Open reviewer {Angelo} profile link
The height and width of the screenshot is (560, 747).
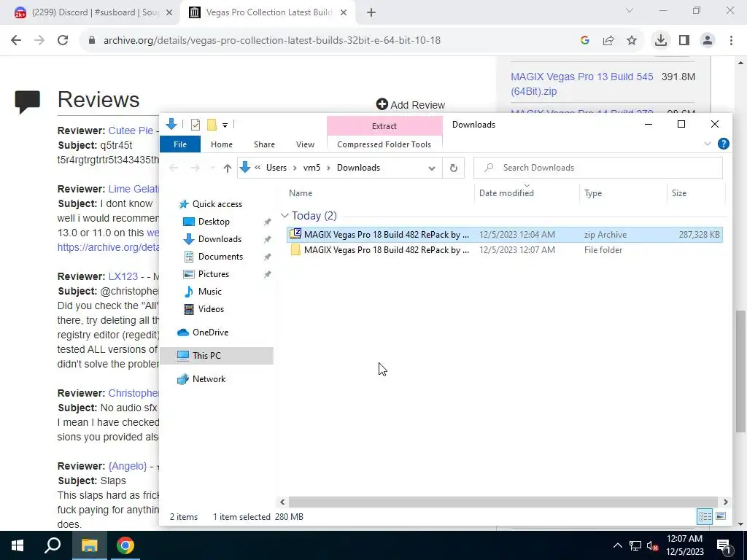pyautogui.click(x=127, y=466)
